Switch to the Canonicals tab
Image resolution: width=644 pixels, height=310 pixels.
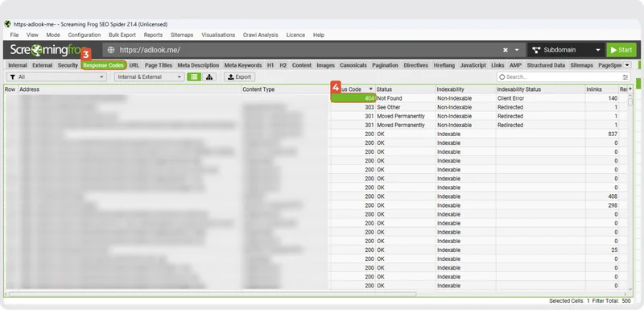tap(353, 65)
